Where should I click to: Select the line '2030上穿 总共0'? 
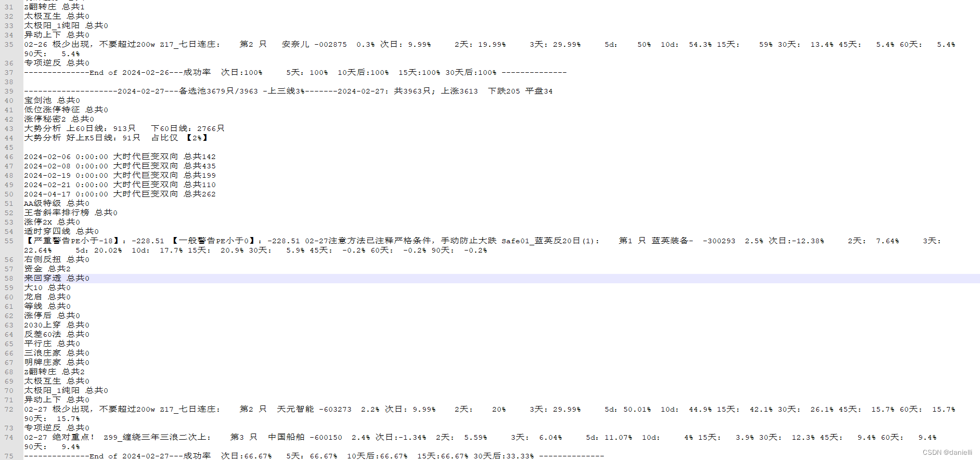[x=57, y=325]
